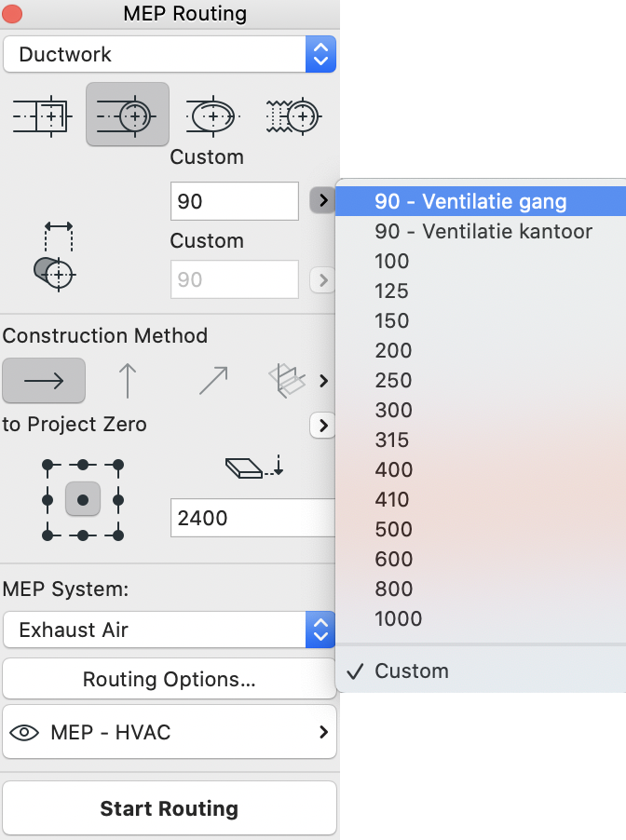Image resolution: width=626 pixels, height=840 pixels.
Task: Expand the 'to Project Zero' reference options
Action: point(322,426)
